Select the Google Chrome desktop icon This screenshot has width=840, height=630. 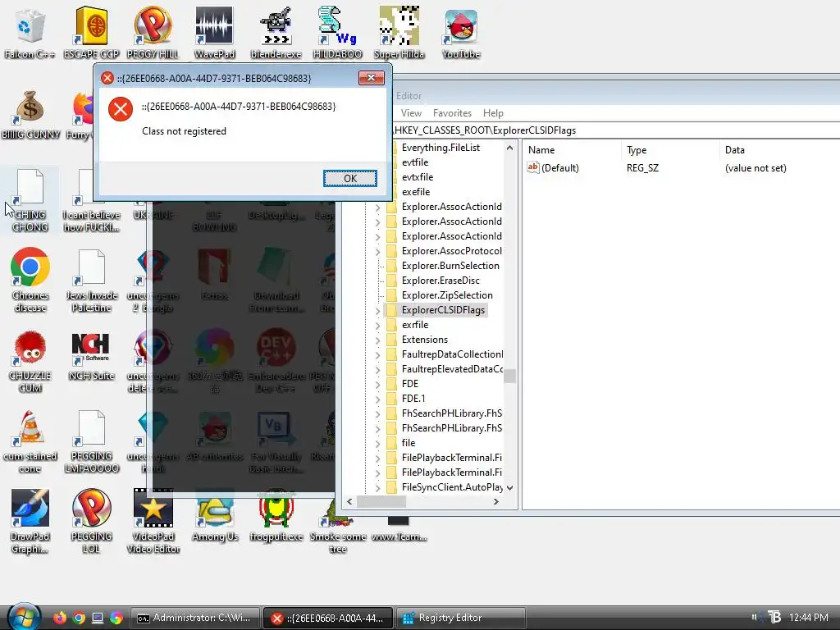(30, 281)
